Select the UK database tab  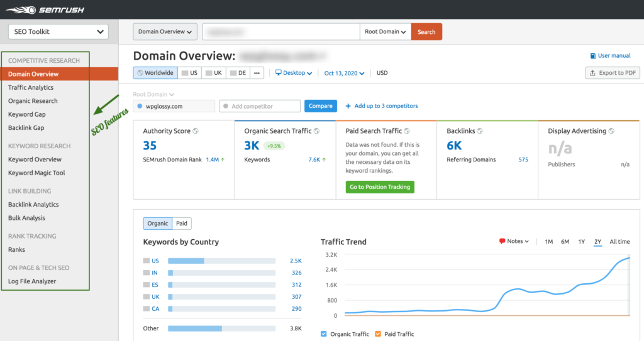click(x=214, y=73)
